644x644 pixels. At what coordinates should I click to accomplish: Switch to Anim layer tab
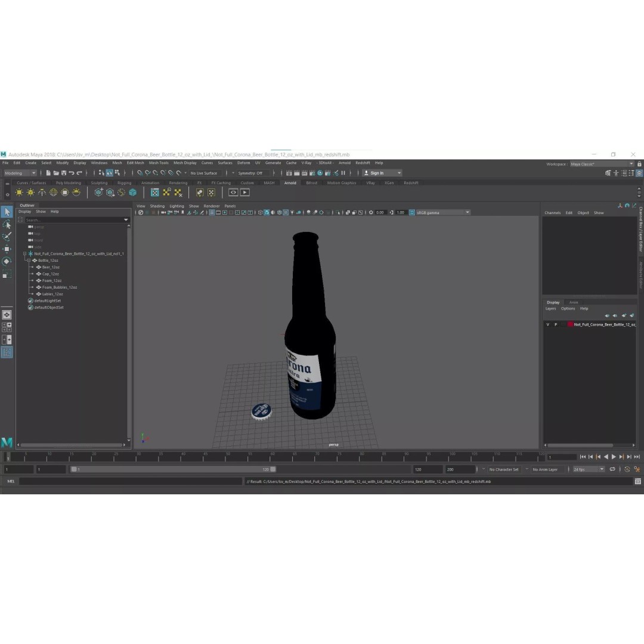[x=574, y=302]
